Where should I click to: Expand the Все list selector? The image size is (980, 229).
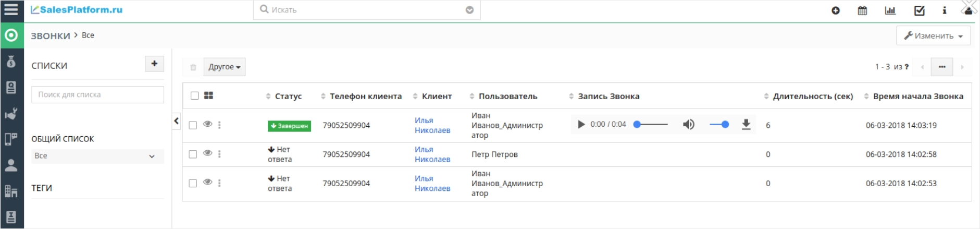click(97, 156)
